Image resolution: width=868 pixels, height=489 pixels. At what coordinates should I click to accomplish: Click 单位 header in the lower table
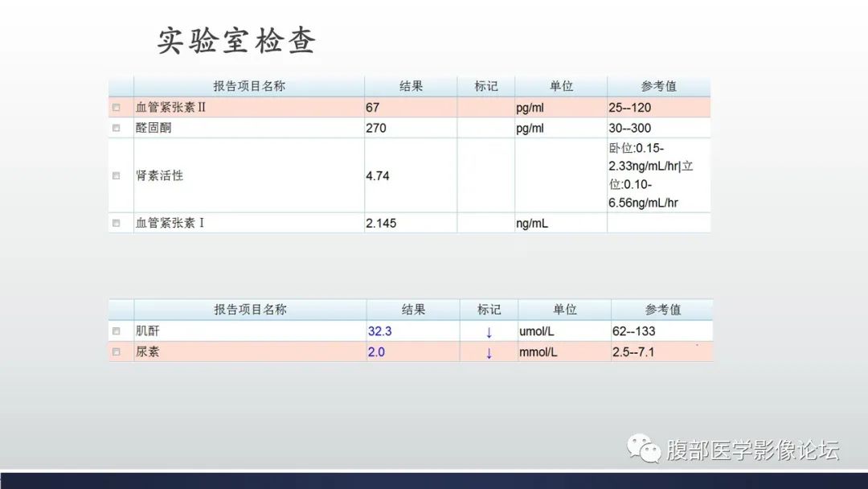pos(564,309)
